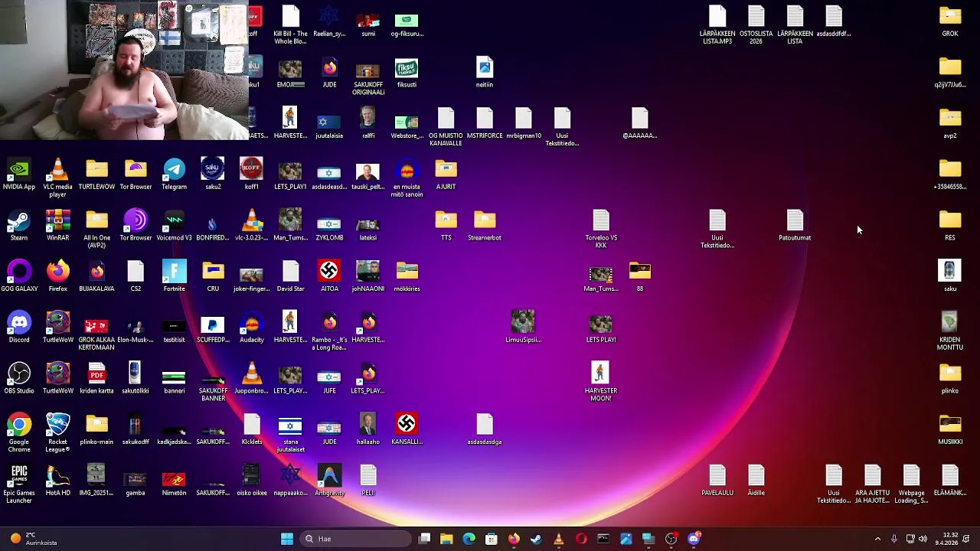The image size is (980, 551).
Task: Select the Juoponbro VLC file
Action: coord(251,379)
